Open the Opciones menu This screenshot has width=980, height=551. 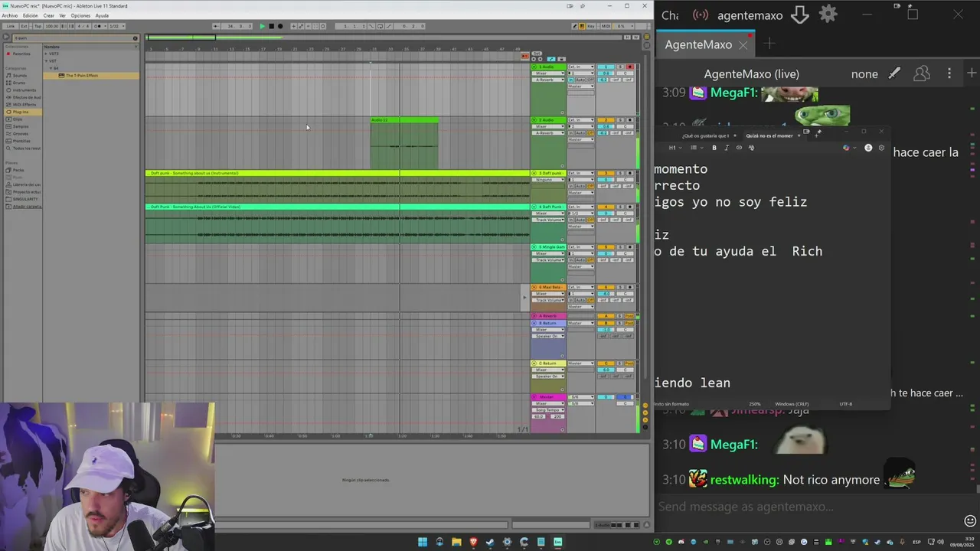(x=80, y=15)
